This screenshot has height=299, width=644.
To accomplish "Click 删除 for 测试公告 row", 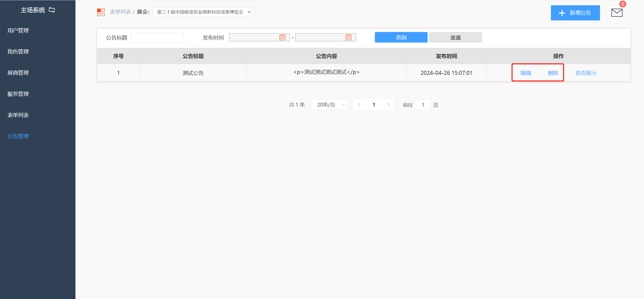I will coord(553,73).
